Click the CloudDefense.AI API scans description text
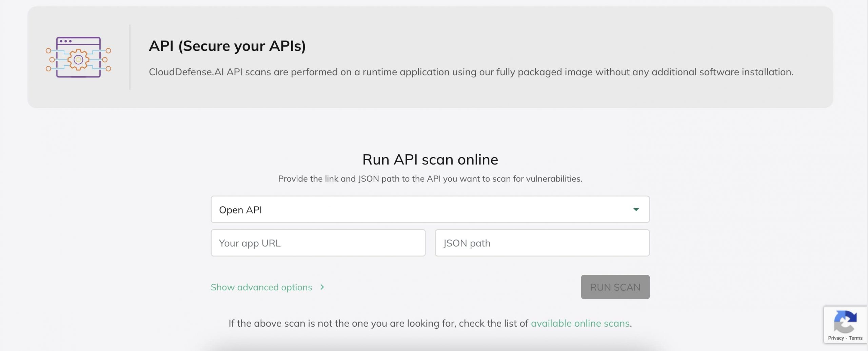Image resolution: width=868 pixels, height=351 pixels. coord(471,72)
